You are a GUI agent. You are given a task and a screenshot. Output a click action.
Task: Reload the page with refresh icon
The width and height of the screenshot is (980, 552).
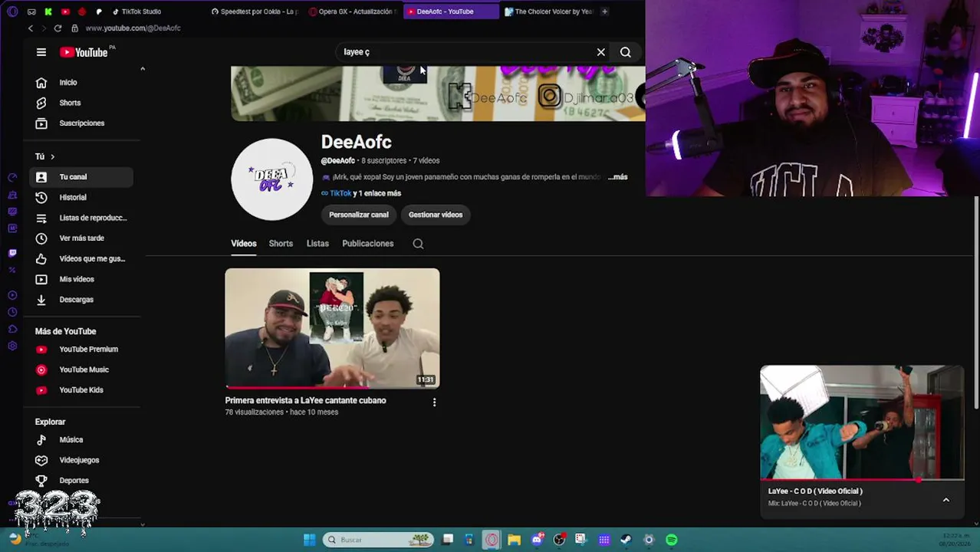point(58,28)
